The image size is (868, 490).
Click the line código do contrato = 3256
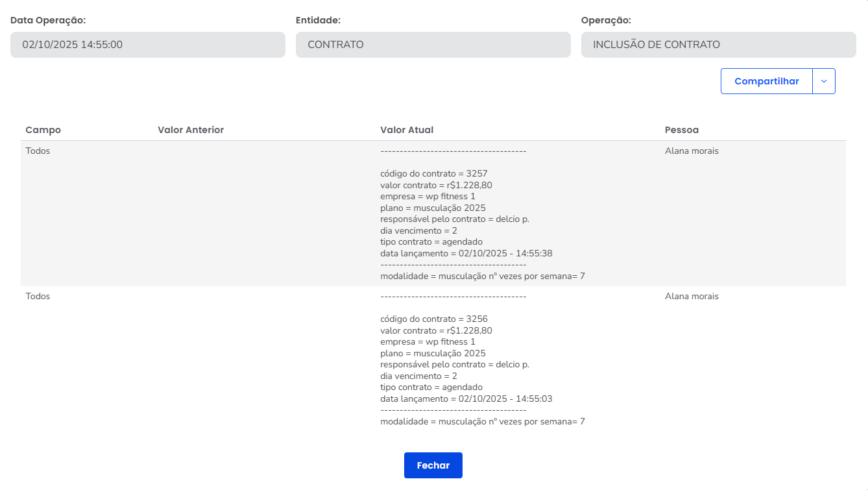tap(433, 319)
